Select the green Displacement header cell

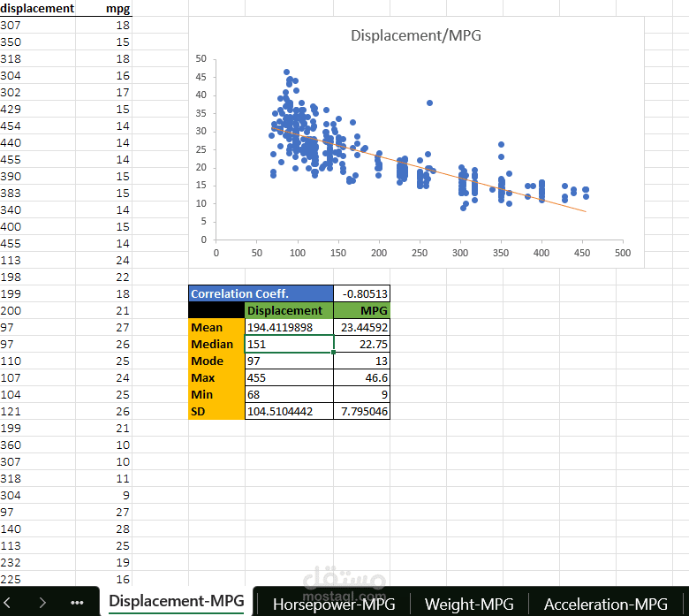(x=289, y=310)
